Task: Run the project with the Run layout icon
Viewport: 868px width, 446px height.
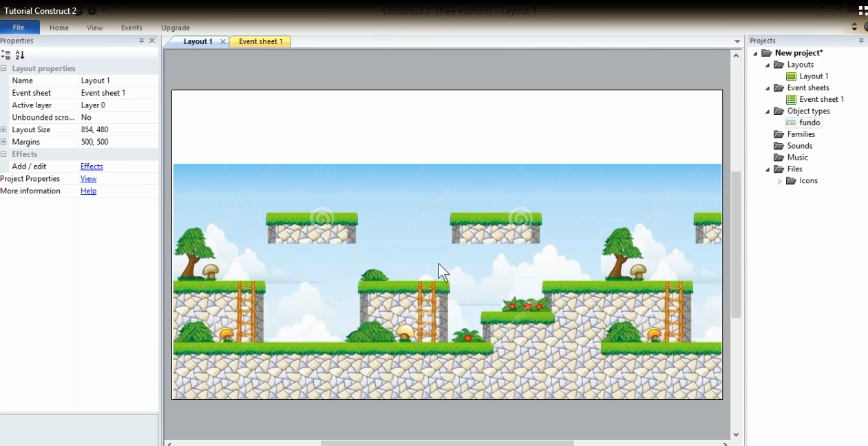Action: [x=79, y=11]
